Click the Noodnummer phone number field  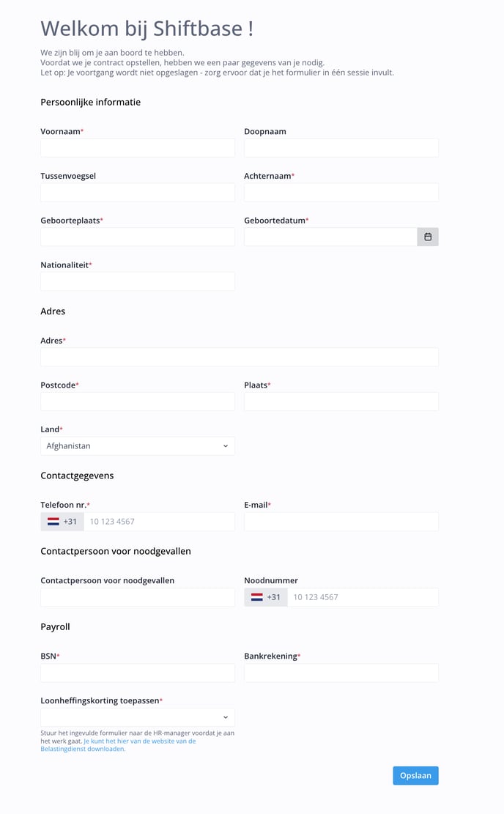point(363,597)
